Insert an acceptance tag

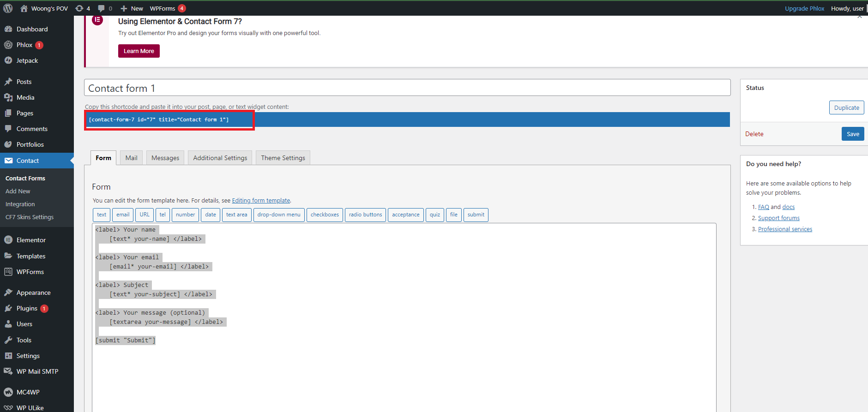pos(406,215)
